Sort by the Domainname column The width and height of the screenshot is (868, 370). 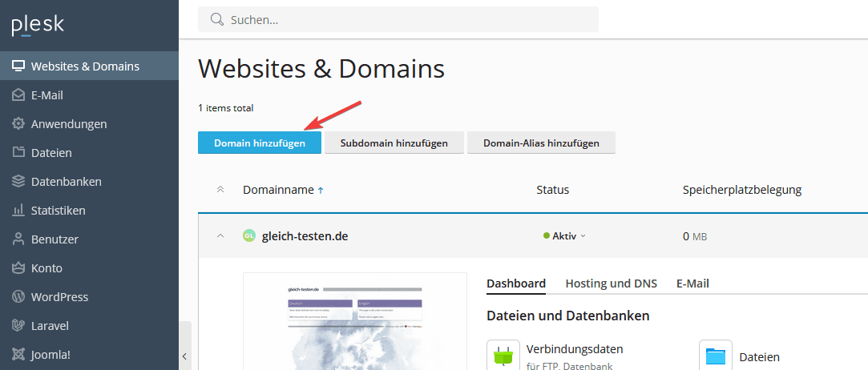pos(283,191)
